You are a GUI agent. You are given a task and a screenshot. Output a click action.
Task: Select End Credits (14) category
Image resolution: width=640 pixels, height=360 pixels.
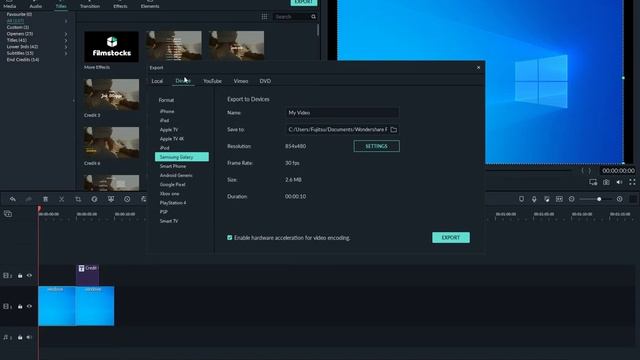click(x=23, y=60)
